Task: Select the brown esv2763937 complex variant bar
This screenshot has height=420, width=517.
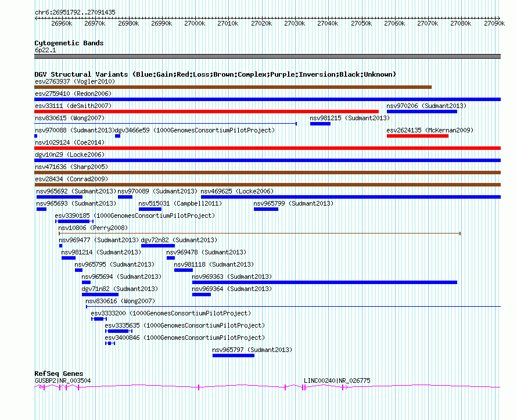Action: point(233,87)
